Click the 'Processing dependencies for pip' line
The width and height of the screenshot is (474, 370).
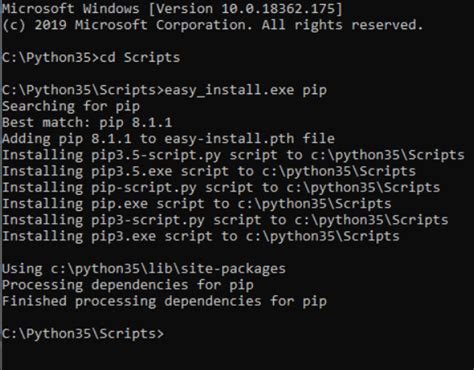[128, 285]
